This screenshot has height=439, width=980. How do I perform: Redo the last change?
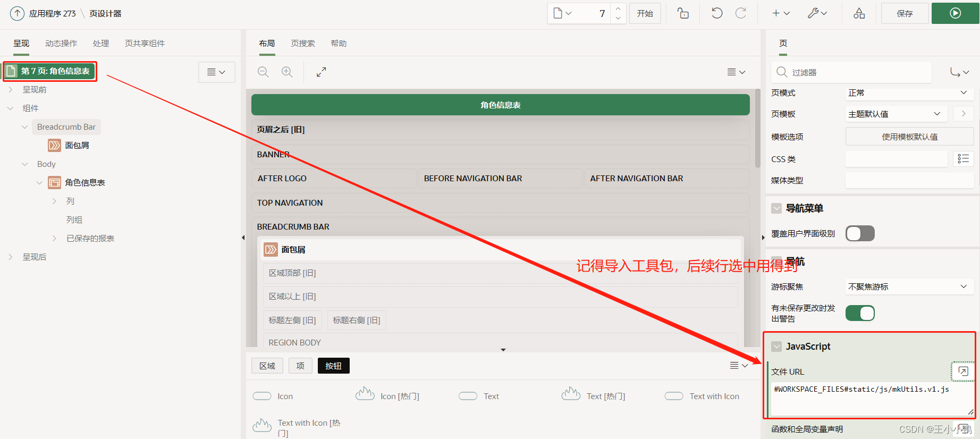741,13
